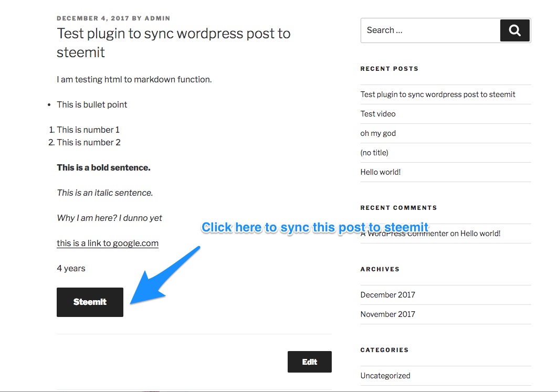The height and width of the screenshot is (392, 558).
Task: Open recent post 'Test video'
Action: click(x=378, y=114)
